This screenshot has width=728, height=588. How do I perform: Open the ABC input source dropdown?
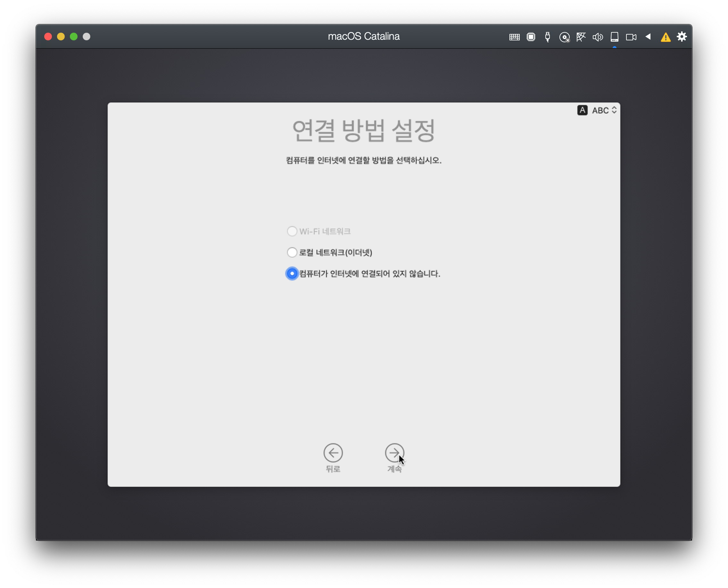click(x=600, y=110)
